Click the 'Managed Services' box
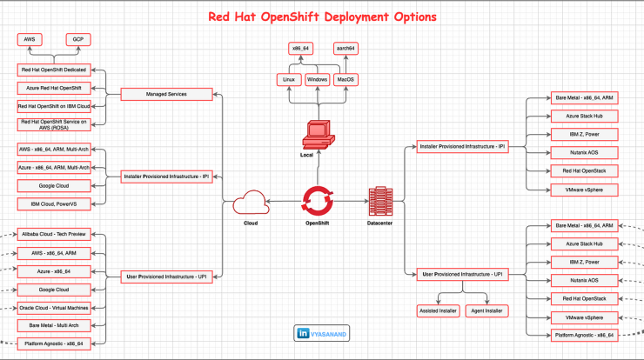 coord(166,95)
